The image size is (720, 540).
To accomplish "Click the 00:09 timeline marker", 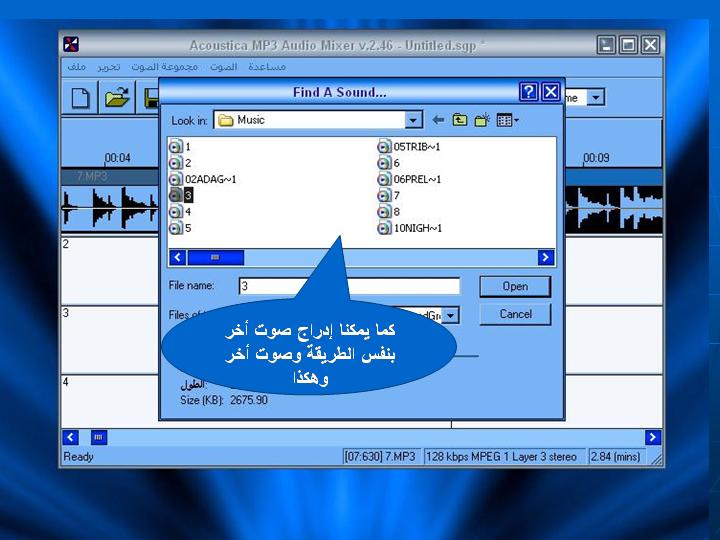I will point(596,158).
